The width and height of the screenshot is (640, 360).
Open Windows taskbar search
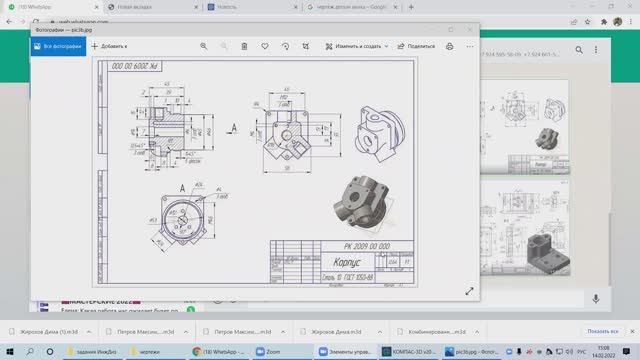click(x=30, y=351)
